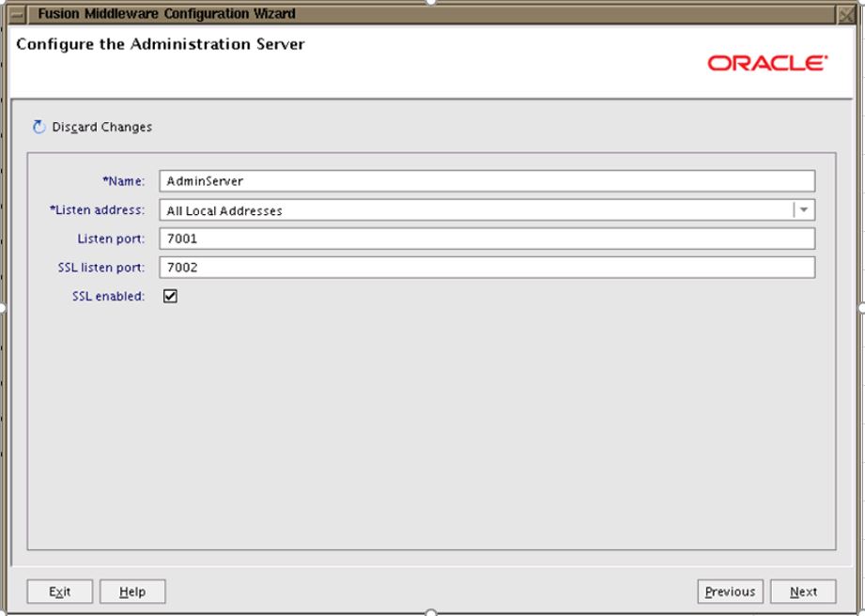Screen dimensions: 865x616
Task: Click the Discard Changes label
Action: click(x=102, y=127)
